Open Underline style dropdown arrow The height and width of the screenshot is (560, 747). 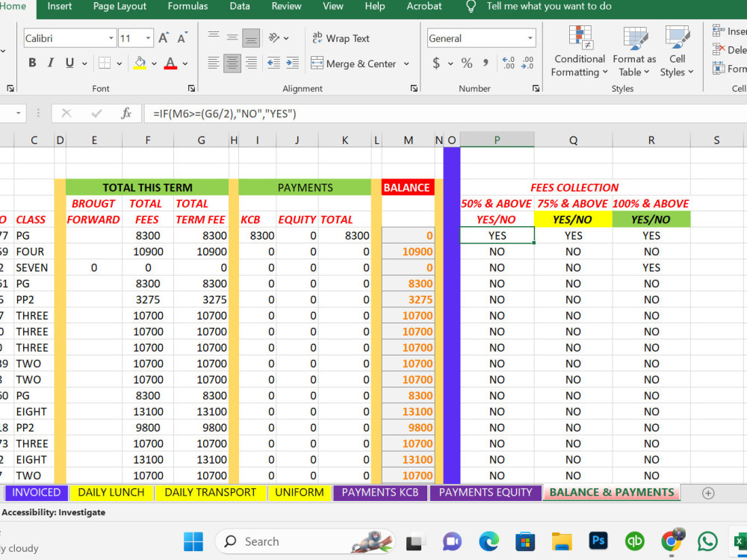84,63
